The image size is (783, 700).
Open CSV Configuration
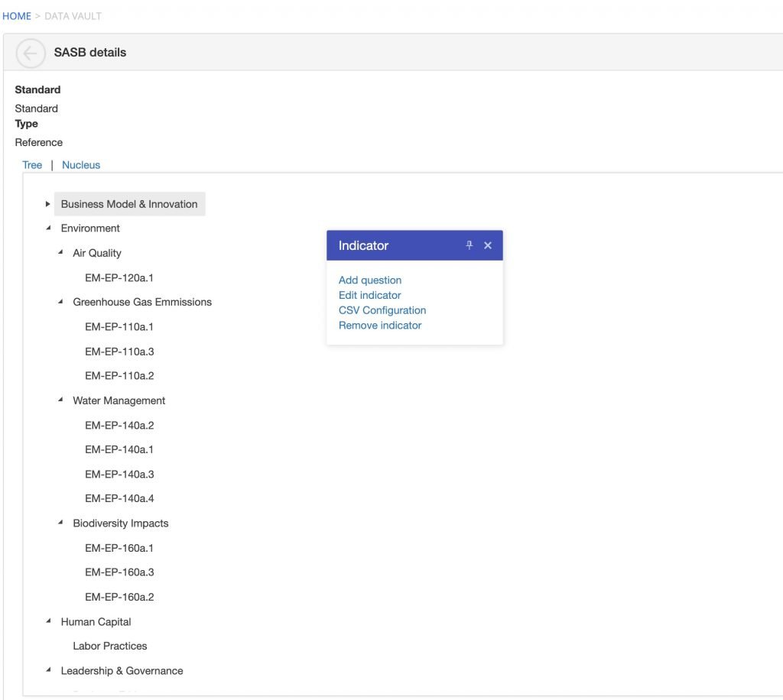(382, 310)
